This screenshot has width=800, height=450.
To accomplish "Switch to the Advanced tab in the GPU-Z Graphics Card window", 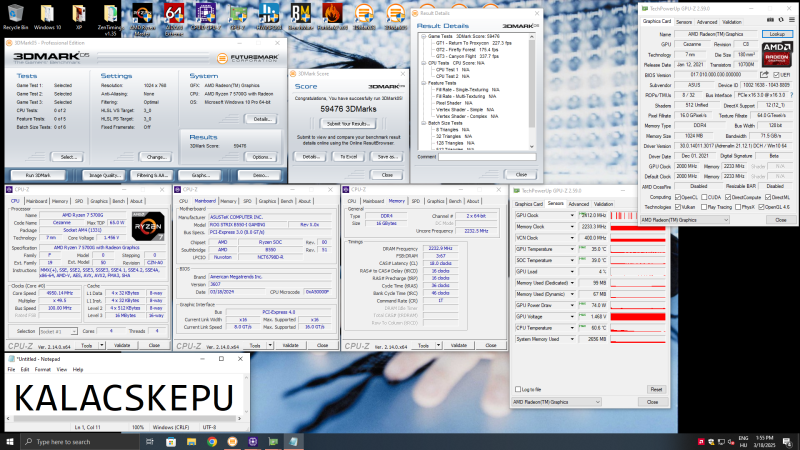I will click(707, 22).
